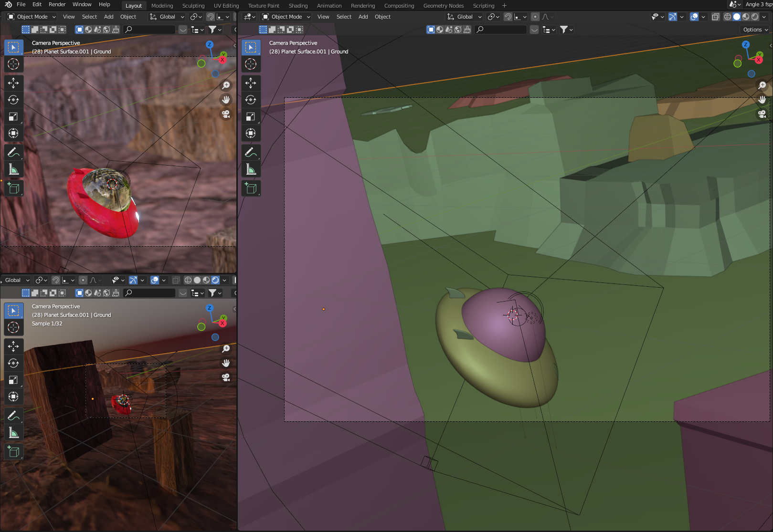Switch to the Shading workspace tab
773x532 pixels.
[x=298, y=6]
